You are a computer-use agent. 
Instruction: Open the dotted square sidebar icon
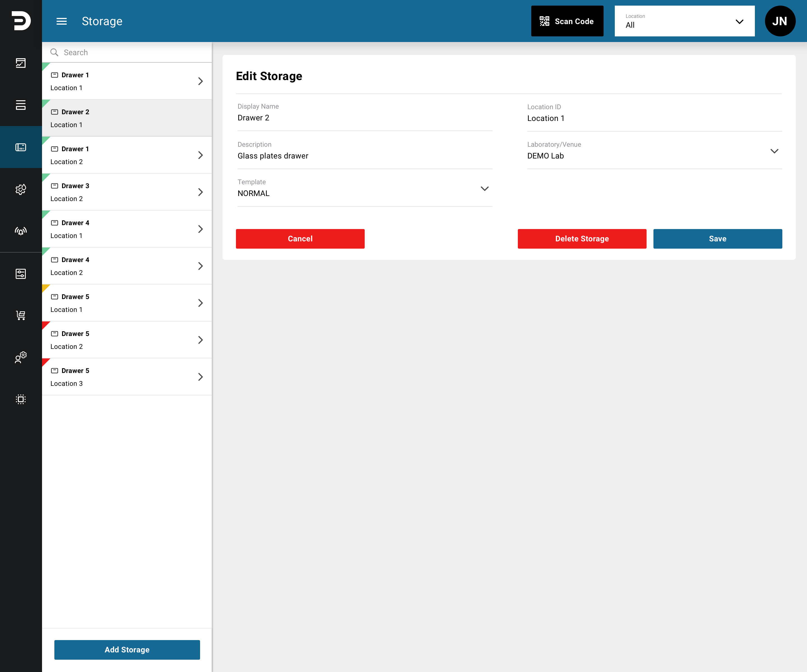21,399
